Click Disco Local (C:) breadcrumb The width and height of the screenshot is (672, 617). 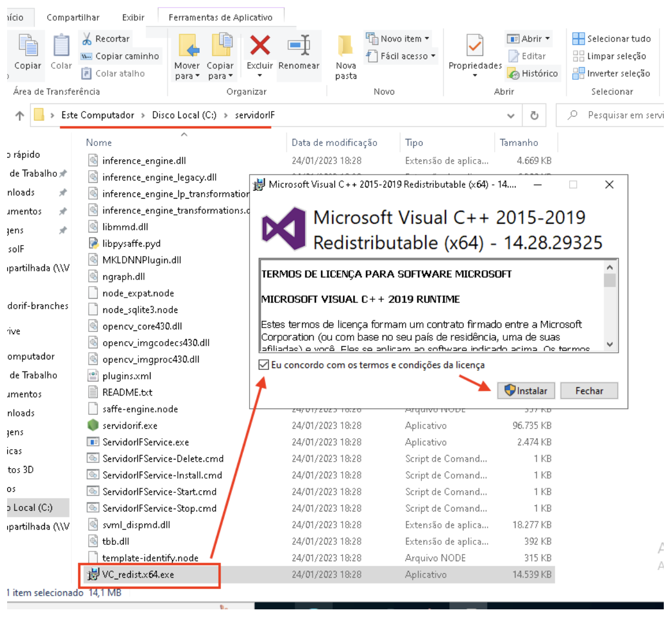point(184,115)
